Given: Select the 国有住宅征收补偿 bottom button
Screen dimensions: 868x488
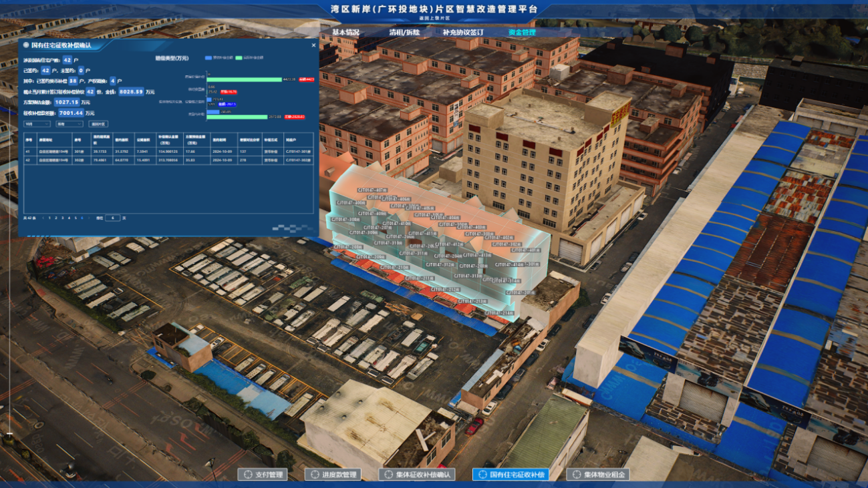Looking at the screenshot, I should (x=511, y=475).
